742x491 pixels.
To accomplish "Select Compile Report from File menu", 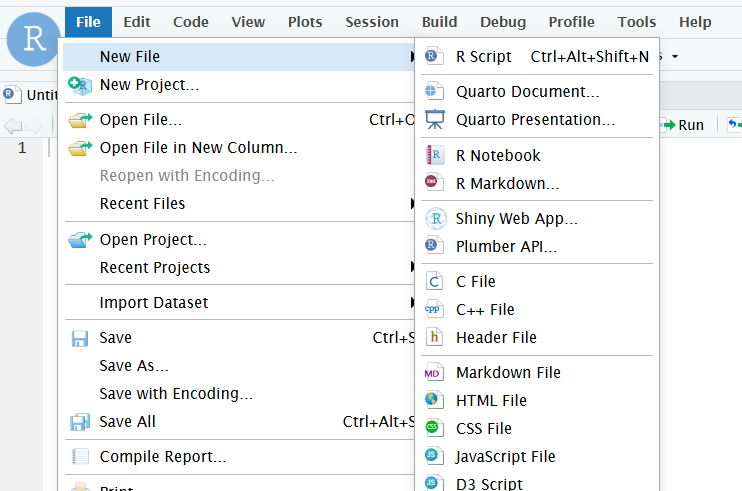I will tap(162, 457).
